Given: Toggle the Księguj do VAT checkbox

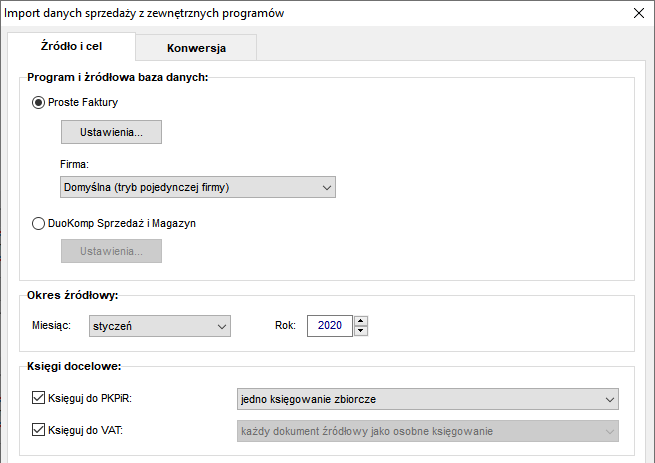Looking at the screenshot, I should (x=38, y=429).
